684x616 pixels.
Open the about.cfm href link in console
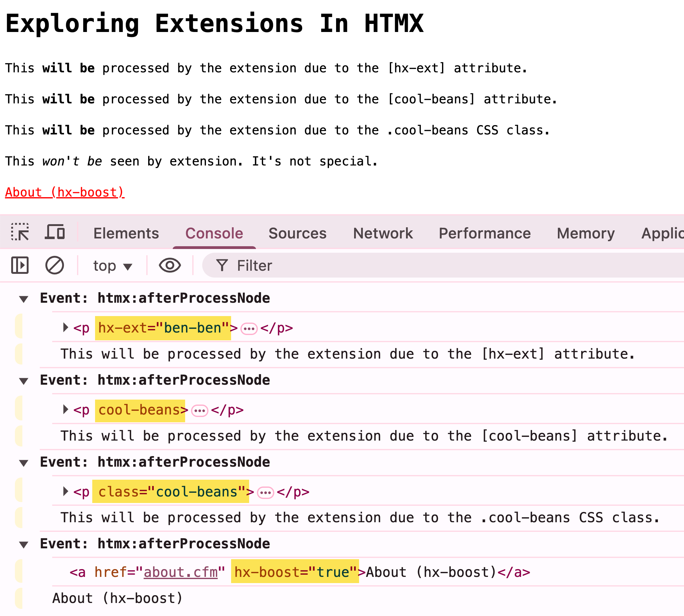coord(180,572)
